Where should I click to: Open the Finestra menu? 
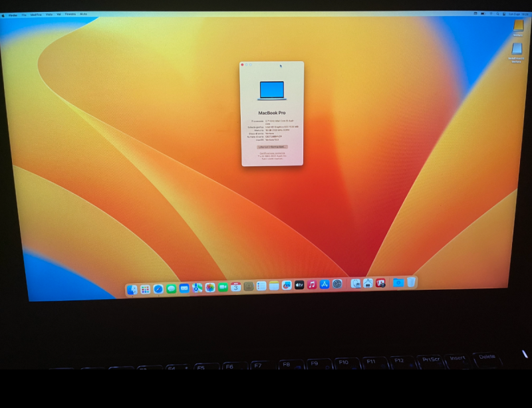70,14
